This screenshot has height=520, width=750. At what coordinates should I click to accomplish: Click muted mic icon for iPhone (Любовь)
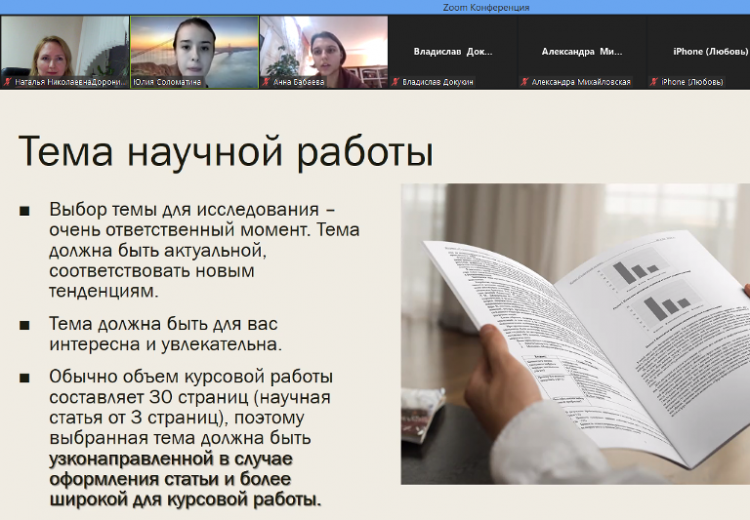coord(654,82)
